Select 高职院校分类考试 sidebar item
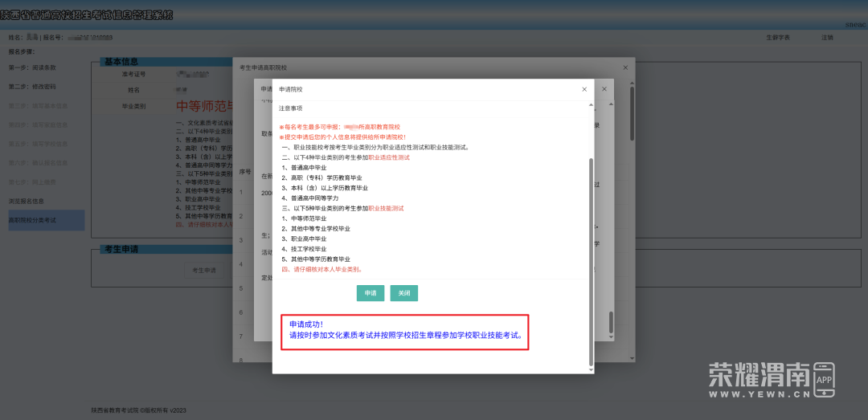 point(34,219)
